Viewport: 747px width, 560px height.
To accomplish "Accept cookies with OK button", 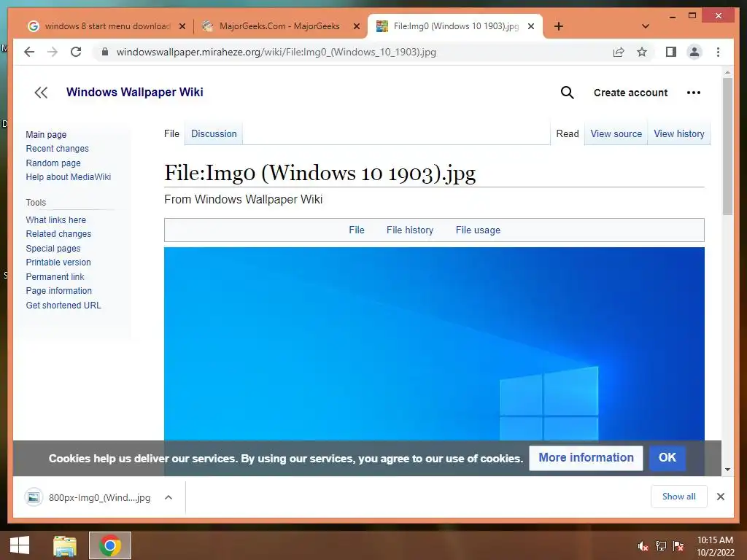I will tap(667, 458).
